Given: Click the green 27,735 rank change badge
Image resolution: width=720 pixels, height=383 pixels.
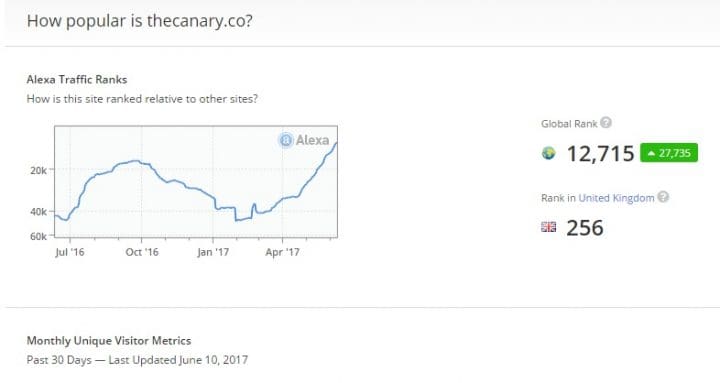Looking at the screenshot, I should pyautogui.click(x=669, y=153).
